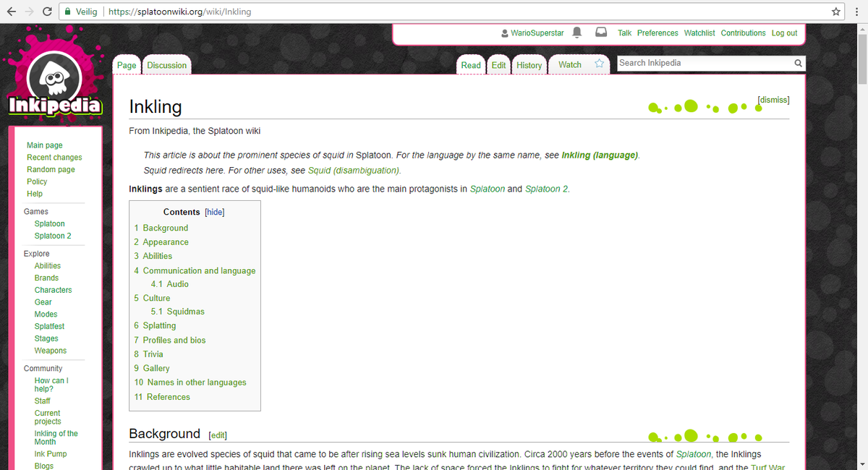Open the notices inbox tray icon
The height and width of the screenshot is (470, 868).
[x=601, y=33]
